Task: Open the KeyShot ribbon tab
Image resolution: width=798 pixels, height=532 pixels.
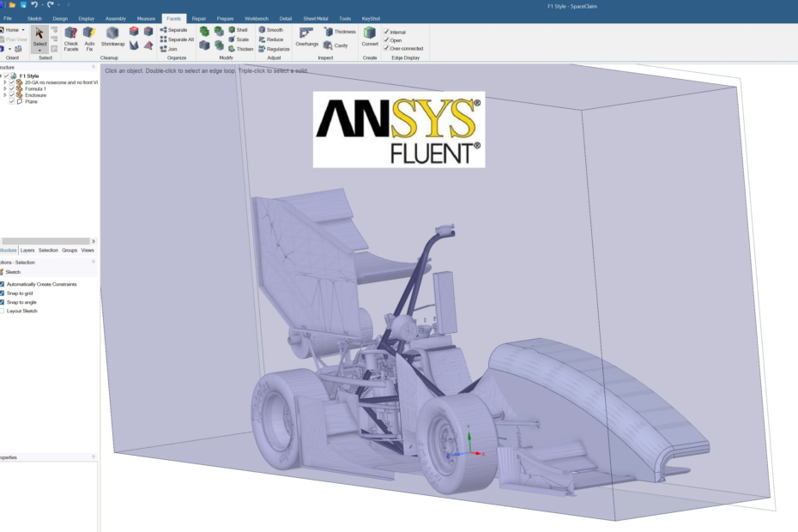Action: (x=371, y=18)
